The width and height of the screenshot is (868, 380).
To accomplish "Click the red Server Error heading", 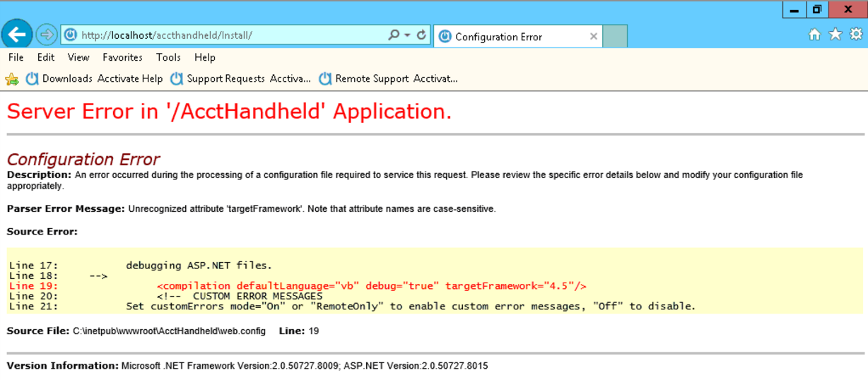I will click(x=229, y=112).
